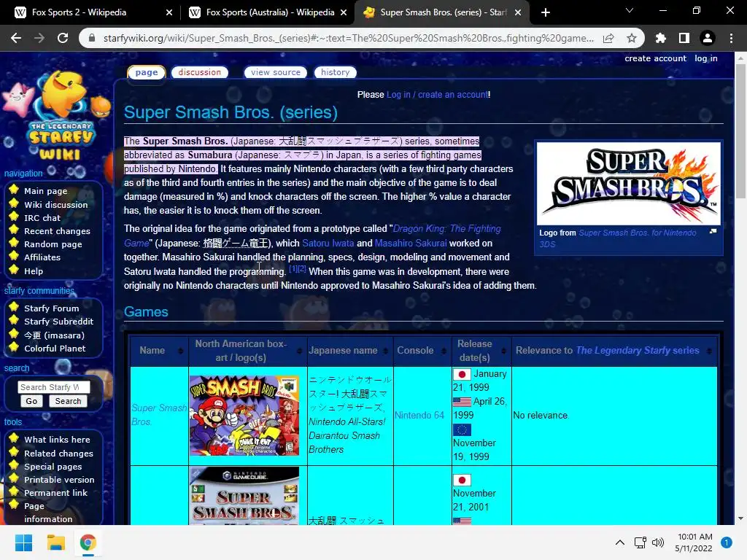This screenshot has width=747, height=560.
Task: Open the GameCube Super Smash Bros. box art
Action: pyautogui.click(x=244, y=495)
